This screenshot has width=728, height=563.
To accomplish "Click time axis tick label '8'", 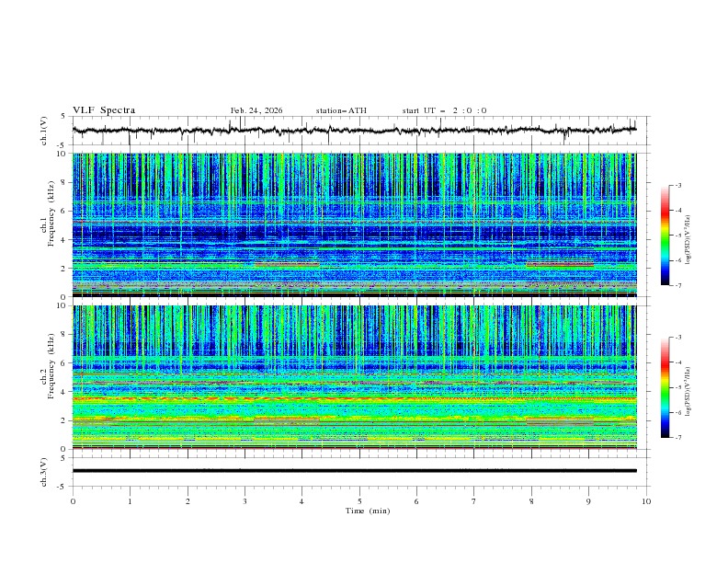I will (531, 501).
